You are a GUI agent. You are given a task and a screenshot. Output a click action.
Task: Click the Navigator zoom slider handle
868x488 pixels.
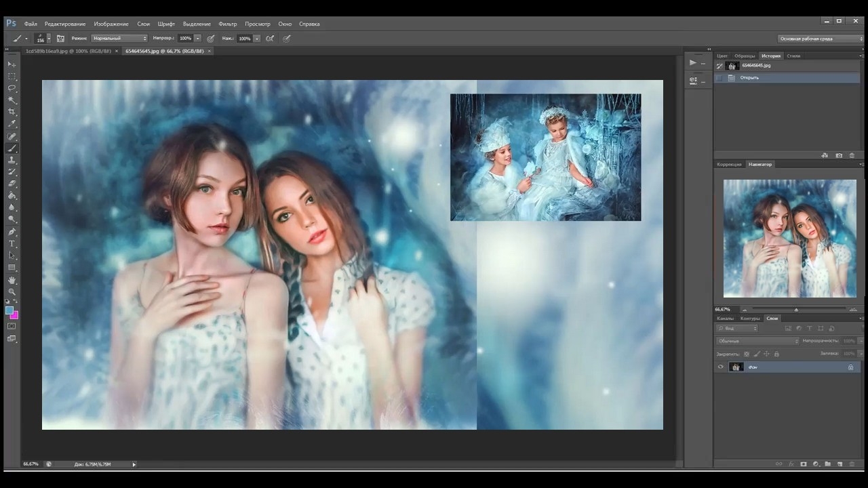click(x=796, y=310)
